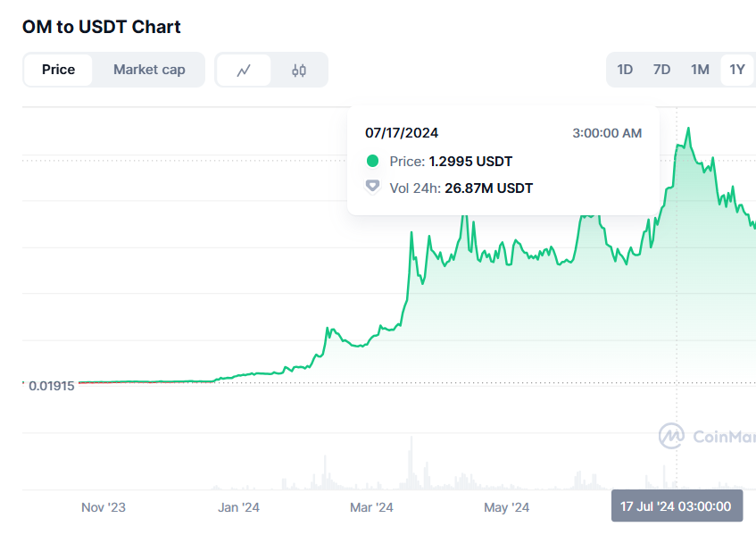Switch to the line chart view icon

[x=244, y=70]
